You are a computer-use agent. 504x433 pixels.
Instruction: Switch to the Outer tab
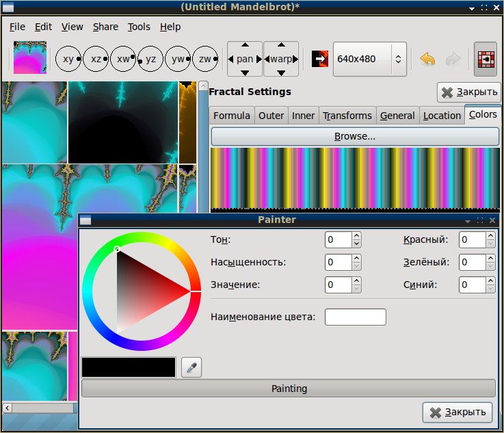(271, 116)
